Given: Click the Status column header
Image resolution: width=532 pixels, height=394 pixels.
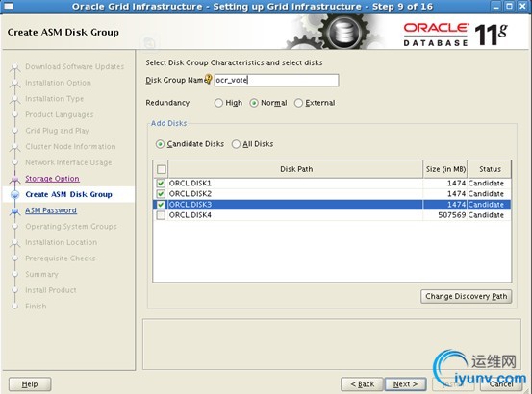Looking at the screenshot, I should [490, 169].
